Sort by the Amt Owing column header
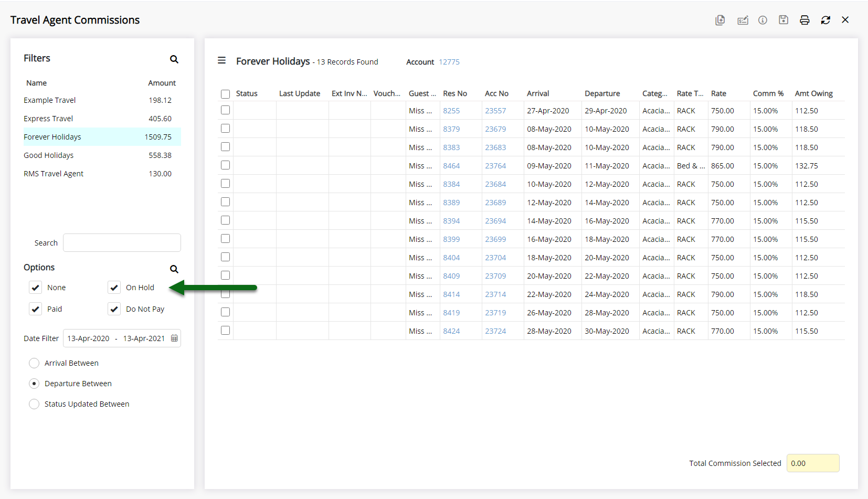Viewport: 868px width, 499px height. [814, 93]
